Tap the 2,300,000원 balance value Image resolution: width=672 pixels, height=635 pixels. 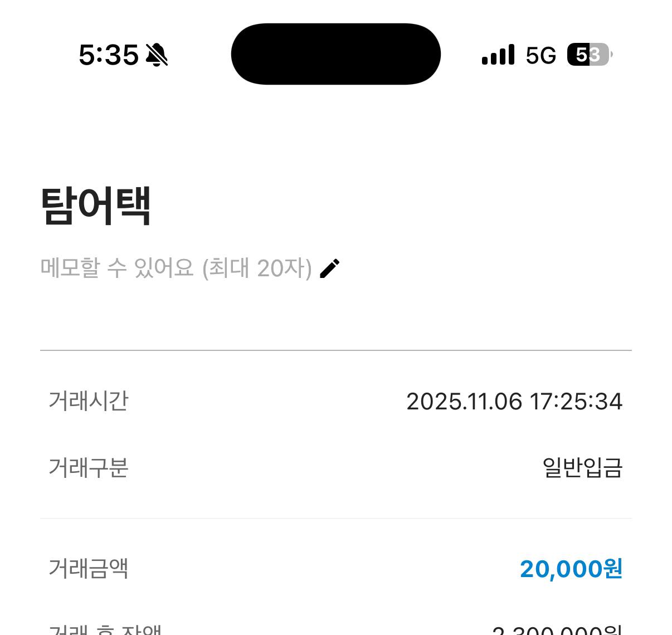click(557, 630)
